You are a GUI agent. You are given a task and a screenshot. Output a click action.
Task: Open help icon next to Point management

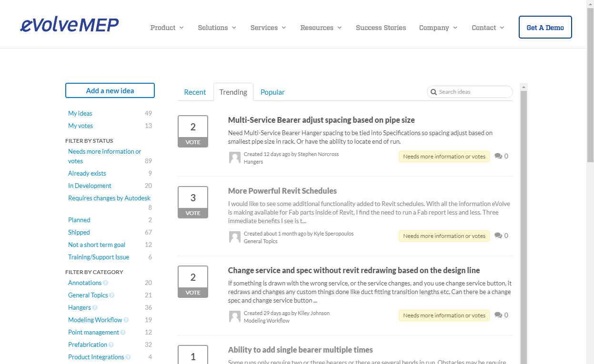coord(123,333)
